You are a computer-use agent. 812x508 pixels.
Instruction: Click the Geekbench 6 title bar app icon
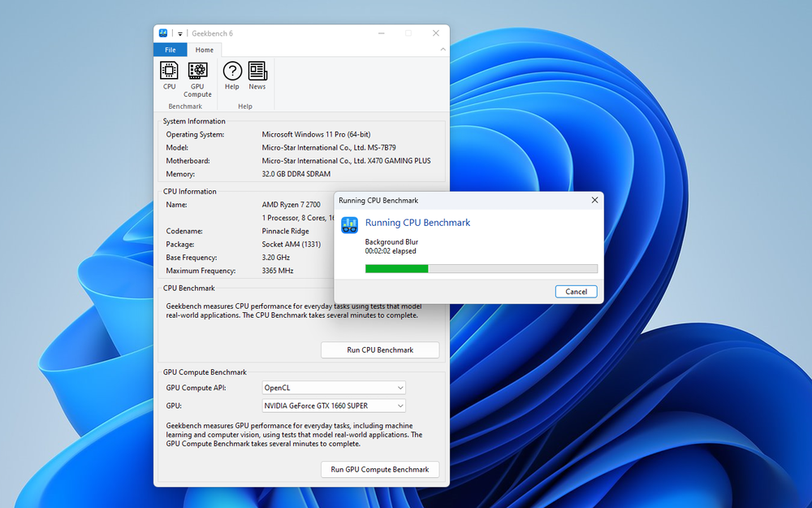point(163,33)
